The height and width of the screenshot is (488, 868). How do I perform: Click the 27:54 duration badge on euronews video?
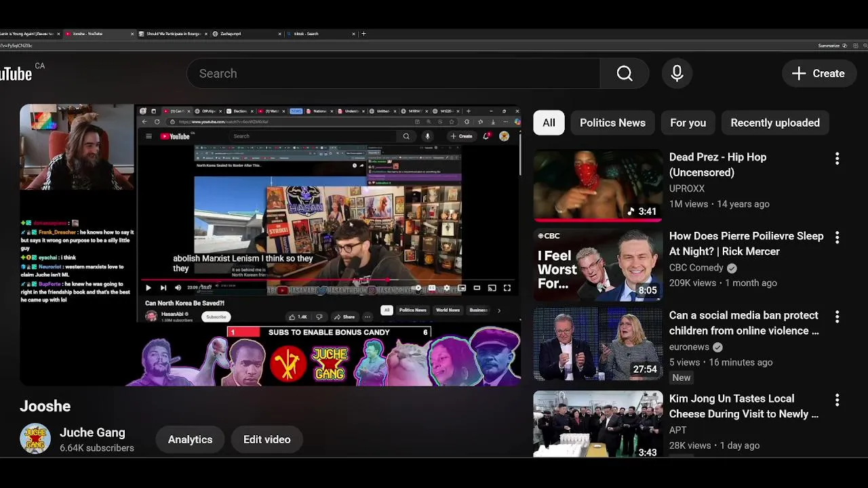(645, 369)
